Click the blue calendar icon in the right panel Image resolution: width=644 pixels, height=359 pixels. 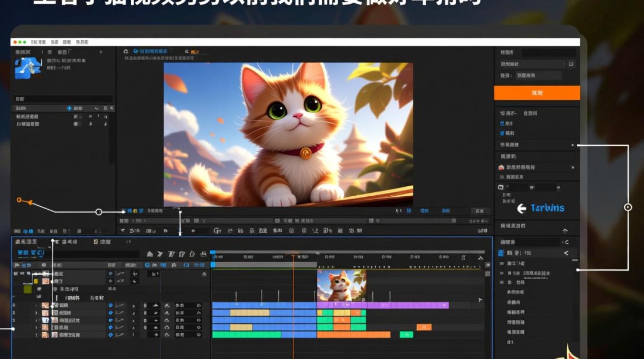[x=501, y=253]
